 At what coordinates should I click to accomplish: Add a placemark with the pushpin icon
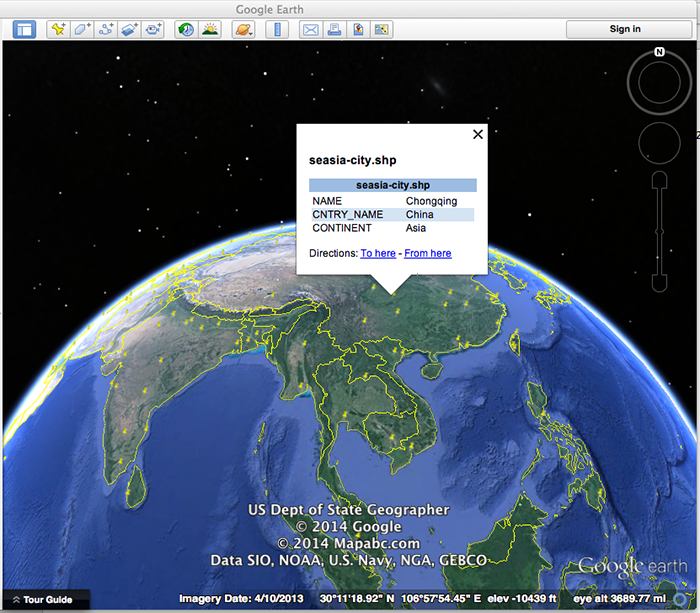pyautogui.click(x=58, y=29)
